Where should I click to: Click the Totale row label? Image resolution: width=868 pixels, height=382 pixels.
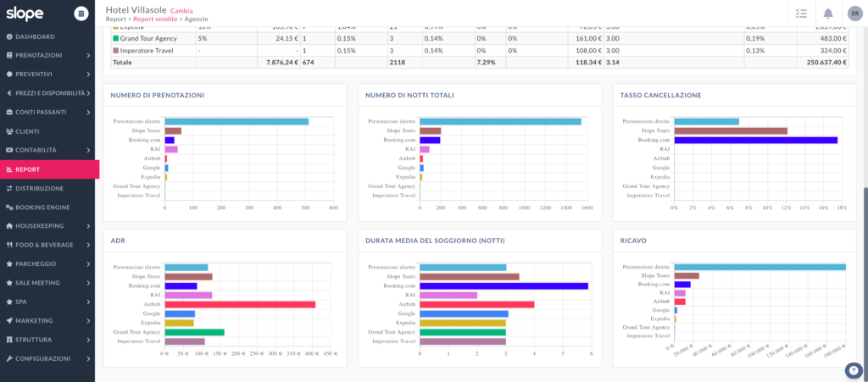pyautogui.click(x=122, y=63)
